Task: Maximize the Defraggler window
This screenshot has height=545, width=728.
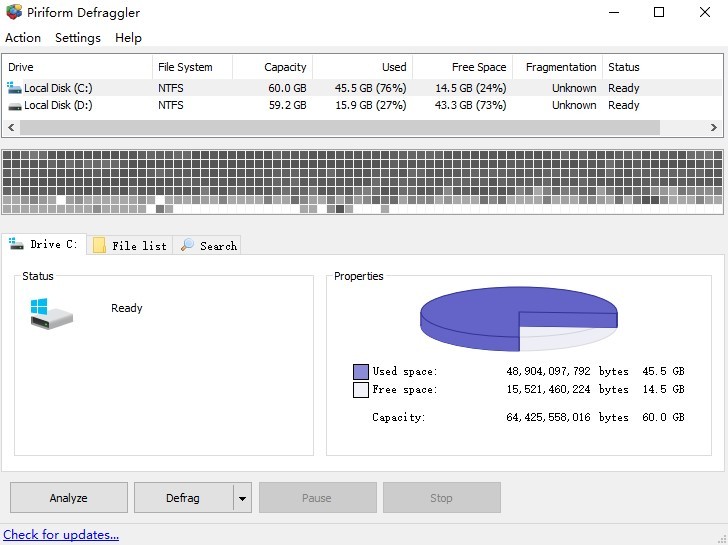Action: (659, 13)
